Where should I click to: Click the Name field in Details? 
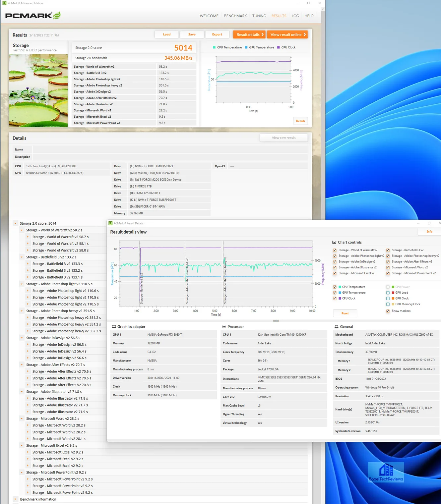[170, 150]
